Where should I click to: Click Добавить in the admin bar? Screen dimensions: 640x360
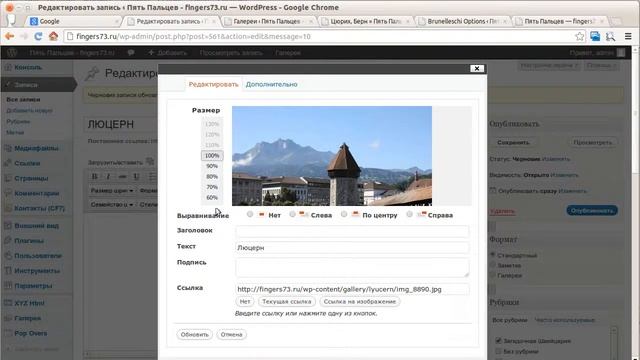(167, 53)
